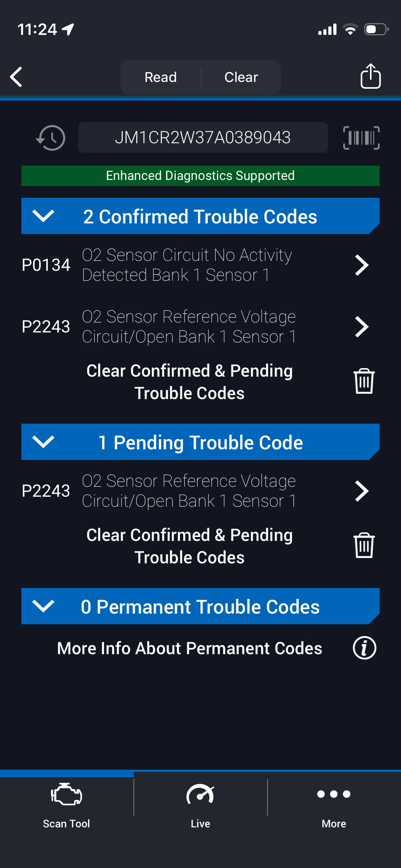Screen dimensions: 401x868
Task: Collapse the Pending Trouble Code section
Action: (x=43, y=442)
